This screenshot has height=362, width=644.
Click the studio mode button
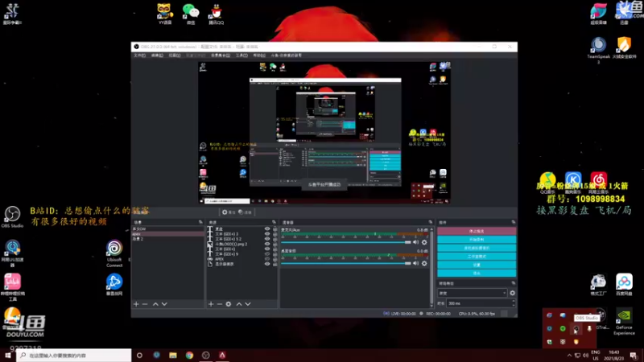coord(477,257)
